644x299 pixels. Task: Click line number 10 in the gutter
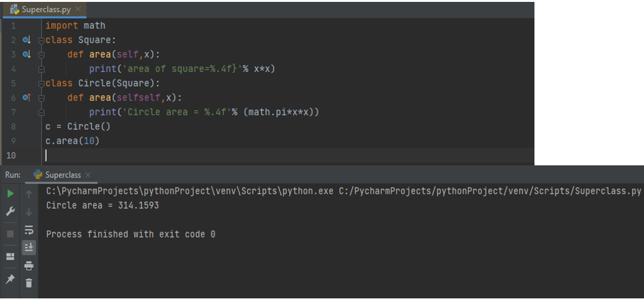click(11, 155)
